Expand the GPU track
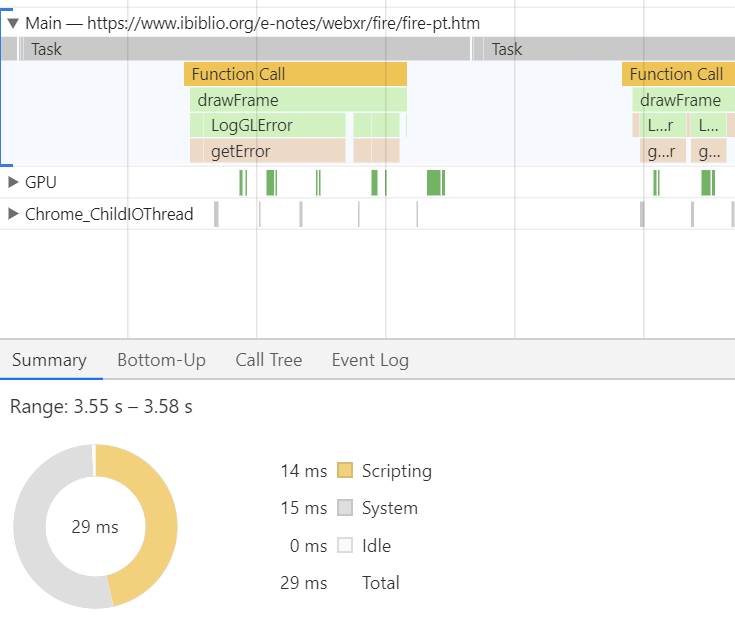The height and width of the screenshot is (618, 735). pos(13,182)
